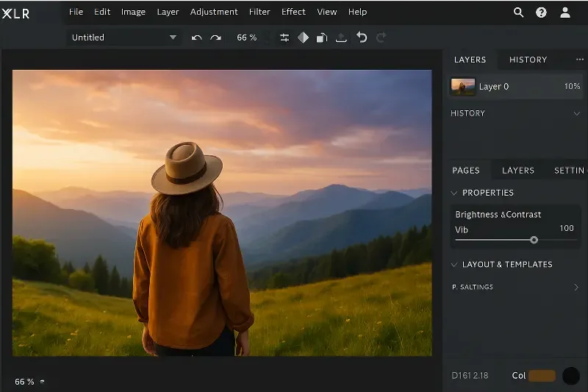Open the Layer menu
Screen dimensions: 588x392
click(x=168, y=12)
